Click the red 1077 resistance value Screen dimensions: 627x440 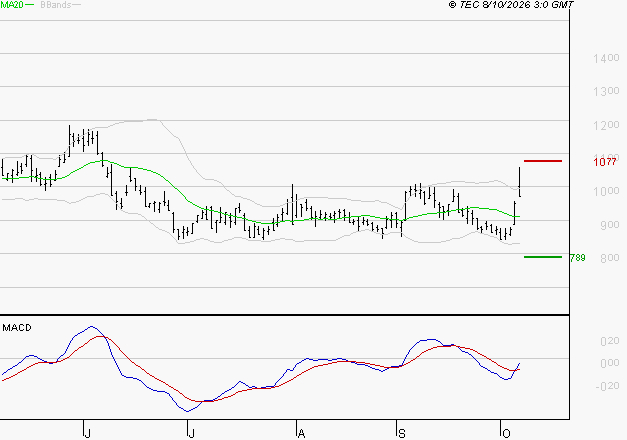point(605,162)
